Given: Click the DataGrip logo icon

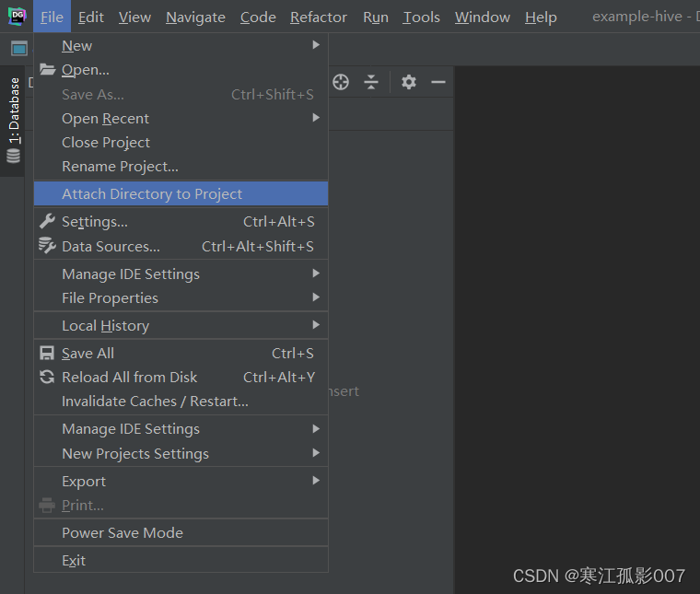Looking at the screenshot, I should click(17, 17).
